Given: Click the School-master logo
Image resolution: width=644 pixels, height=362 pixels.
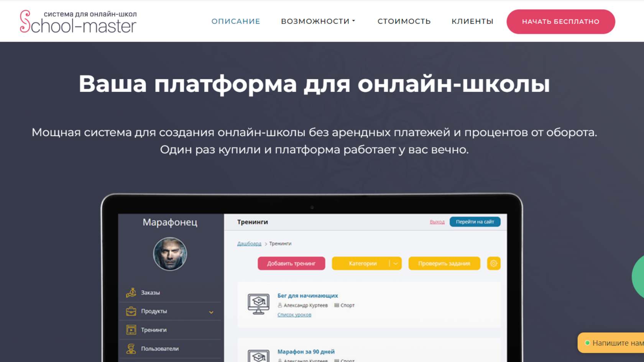Looking at the screenshot, I should [78, 21].
